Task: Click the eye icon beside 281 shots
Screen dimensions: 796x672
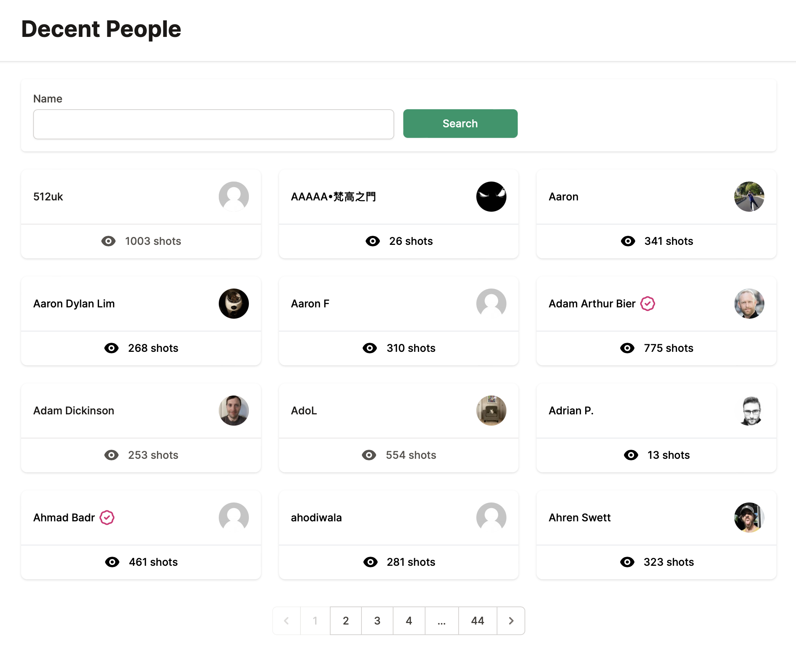Action: click(x=371, y=562)
